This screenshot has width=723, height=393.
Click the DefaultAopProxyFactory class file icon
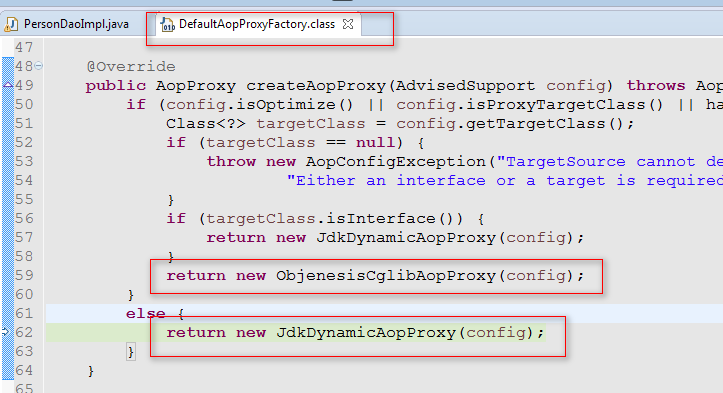pos(167,25)
